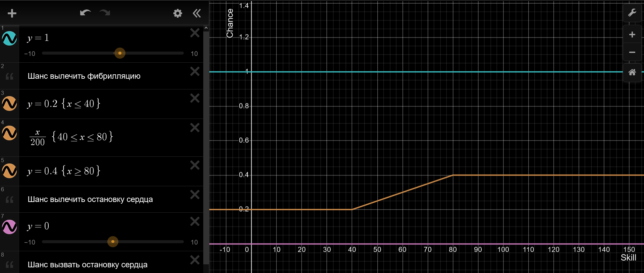The height and width of the screenshot is (273, 644).
Task: Undo the last expression edit
Action: coord(85,13)
